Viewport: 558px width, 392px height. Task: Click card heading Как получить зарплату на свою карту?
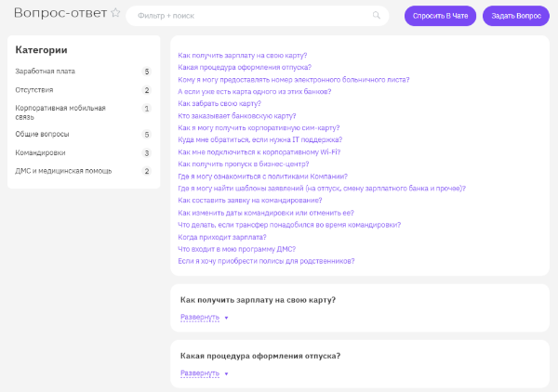point(258,300)
